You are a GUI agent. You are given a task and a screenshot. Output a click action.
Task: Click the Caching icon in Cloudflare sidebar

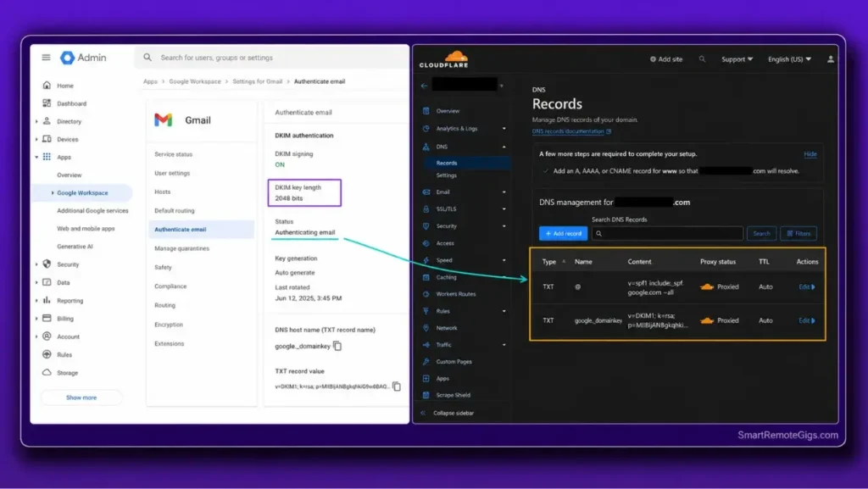click(426, 277)
